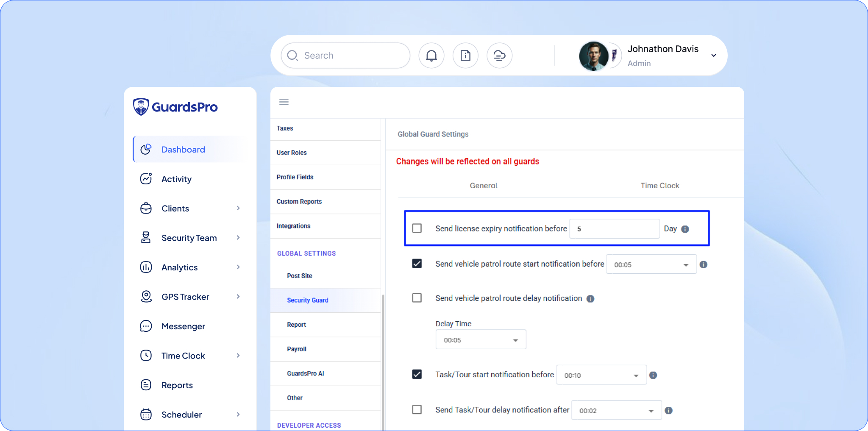Expand Clients submenu chevron

[x=238, y=208]
